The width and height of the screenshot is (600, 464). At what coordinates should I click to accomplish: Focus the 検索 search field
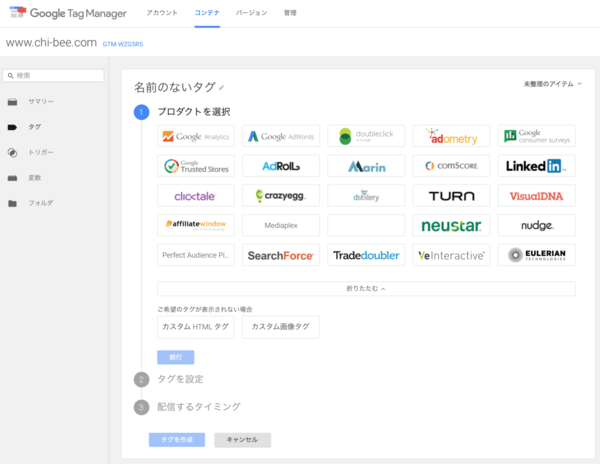point(53,75)
